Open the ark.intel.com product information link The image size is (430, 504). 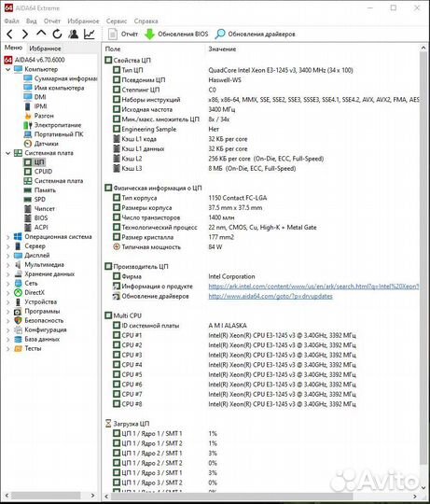(x=313, y=287)
